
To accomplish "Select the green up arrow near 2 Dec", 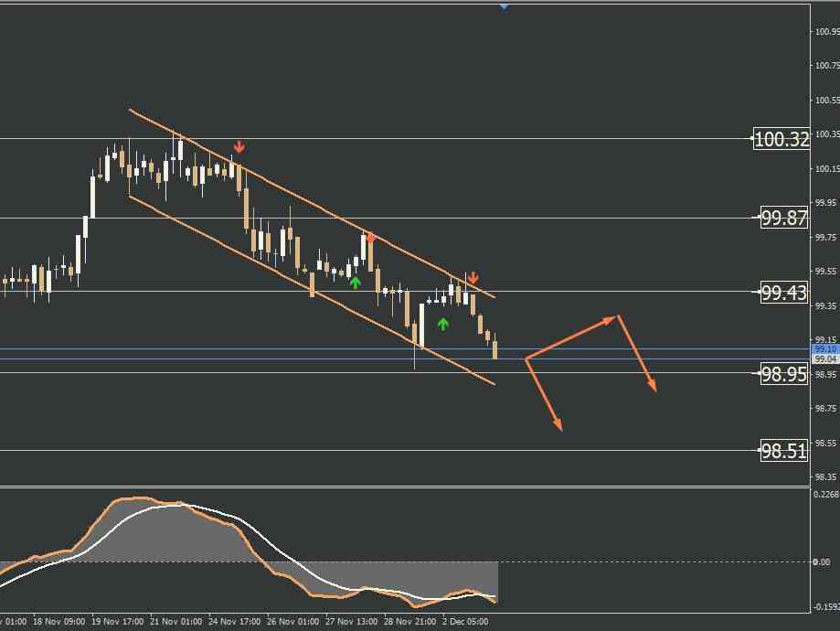I will [442, 324].
